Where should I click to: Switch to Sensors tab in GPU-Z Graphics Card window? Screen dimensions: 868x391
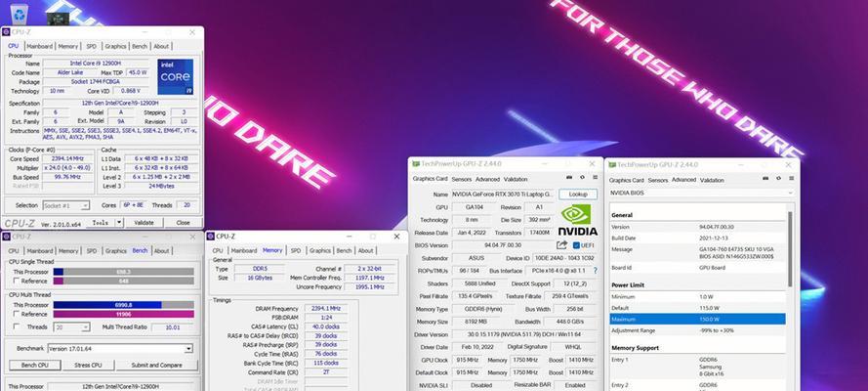(x=461, y=180)
